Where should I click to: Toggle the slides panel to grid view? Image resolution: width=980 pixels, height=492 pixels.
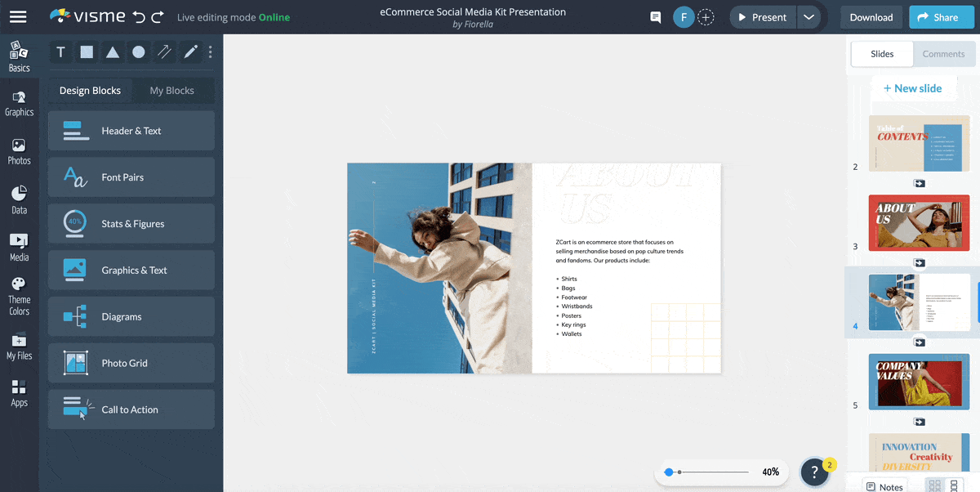click(x=933, y=484)
